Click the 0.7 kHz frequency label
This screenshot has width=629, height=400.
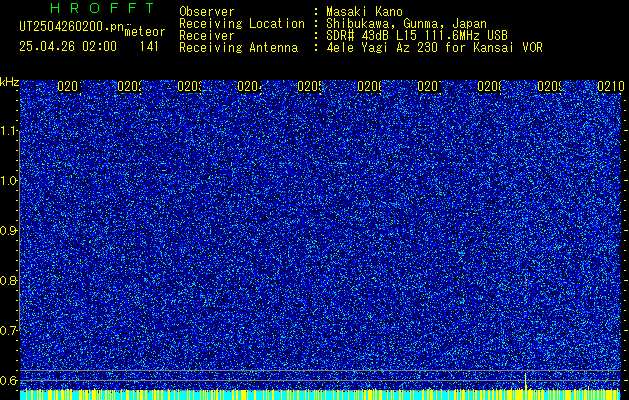[9, 330]
